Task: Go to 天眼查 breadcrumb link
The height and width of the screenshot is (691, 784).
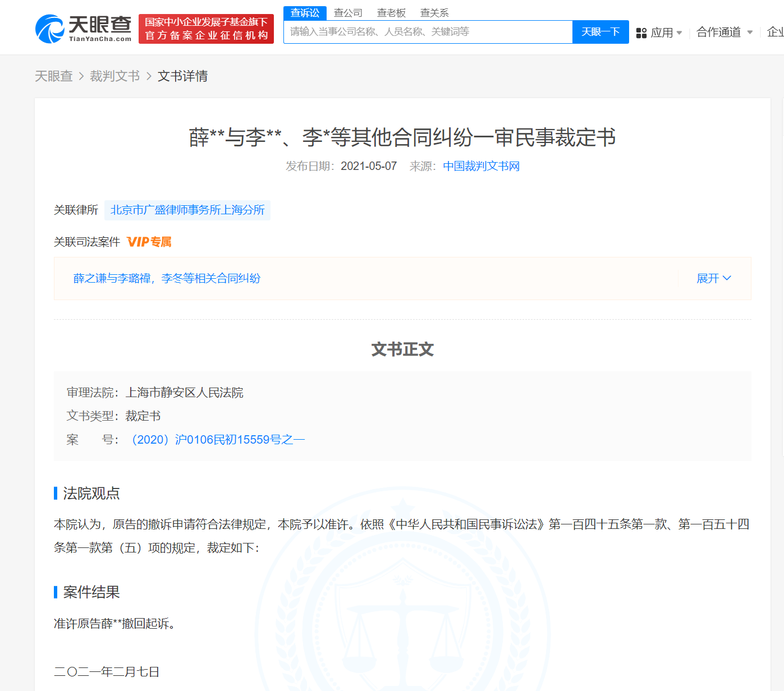Action: point(54,76)
